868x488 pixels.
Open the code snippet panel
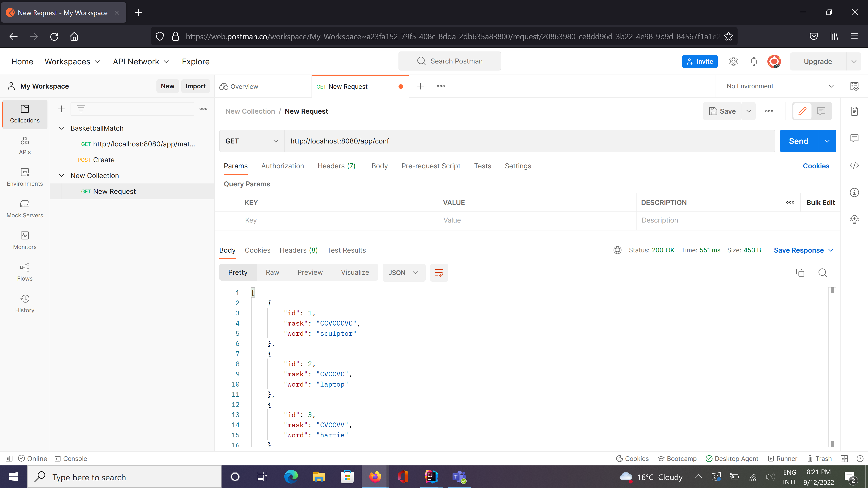[855, 165]
